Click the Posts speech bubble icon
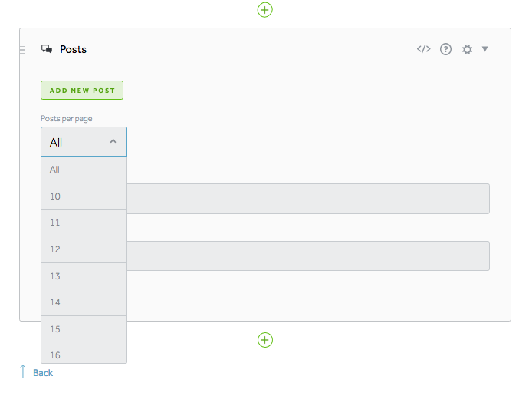Image resolution: width=532 pixels, height=396 pixels. 47,49
